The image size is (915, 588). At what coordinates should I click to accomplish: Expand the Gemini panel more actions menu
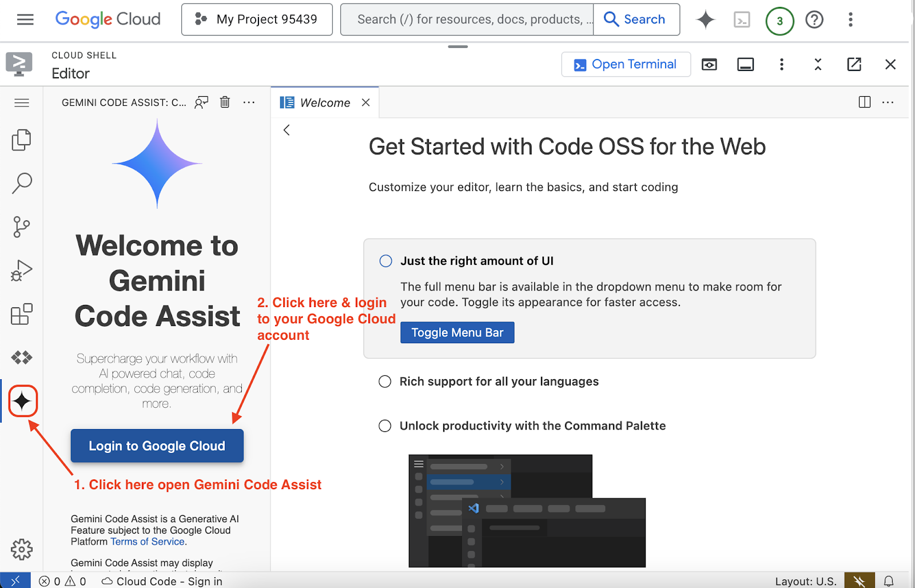click(249, 102)
